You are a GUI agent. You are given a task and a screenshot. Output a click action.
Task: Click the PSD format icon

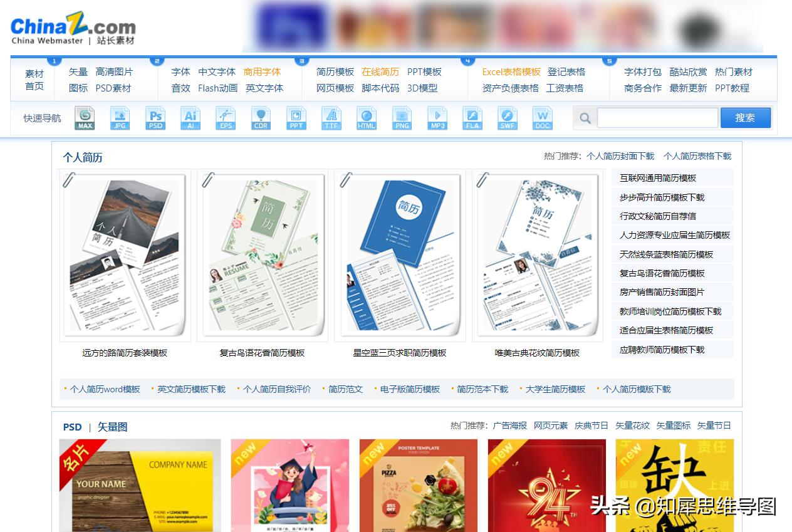155,118
